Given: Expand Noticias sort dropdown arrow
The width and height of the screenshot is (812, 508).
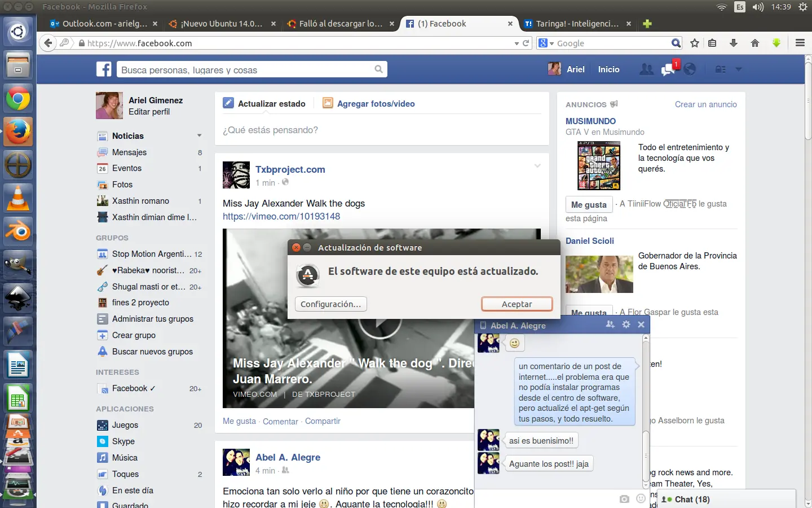Looking at the screenshot, I should pyautogui.click(x=199, y=135).
